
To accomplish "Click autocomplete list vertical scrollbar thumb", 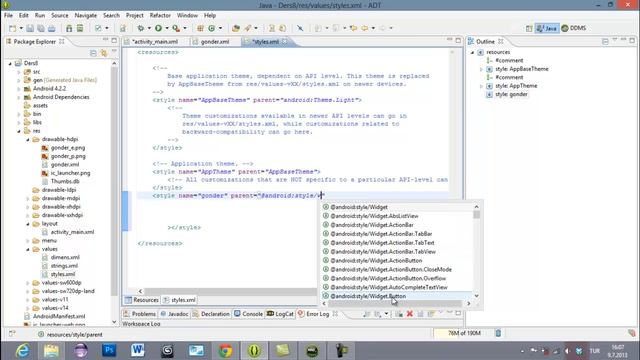I will [476, 215].
